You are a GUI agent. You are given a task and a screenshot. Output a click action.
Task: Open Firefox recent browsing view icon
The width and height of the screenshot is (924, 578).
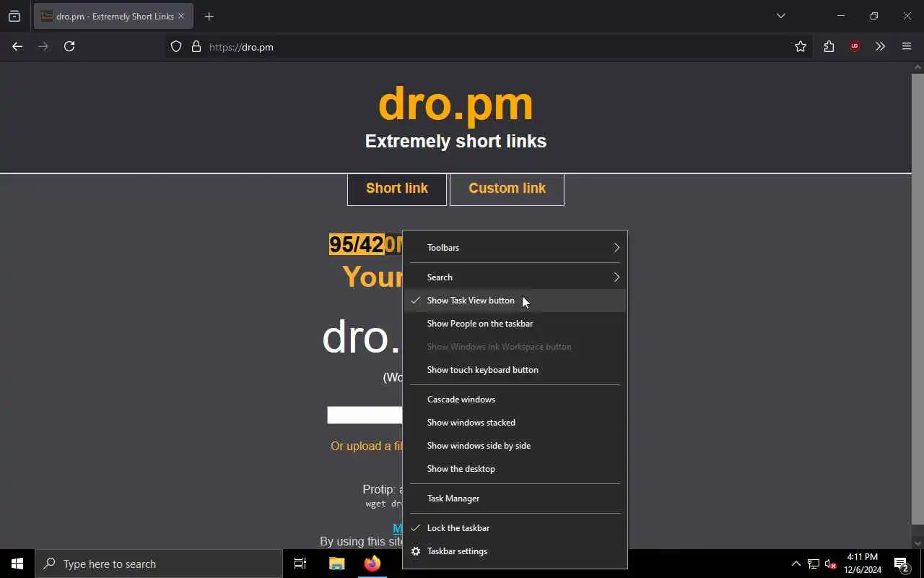pos(14,16)
